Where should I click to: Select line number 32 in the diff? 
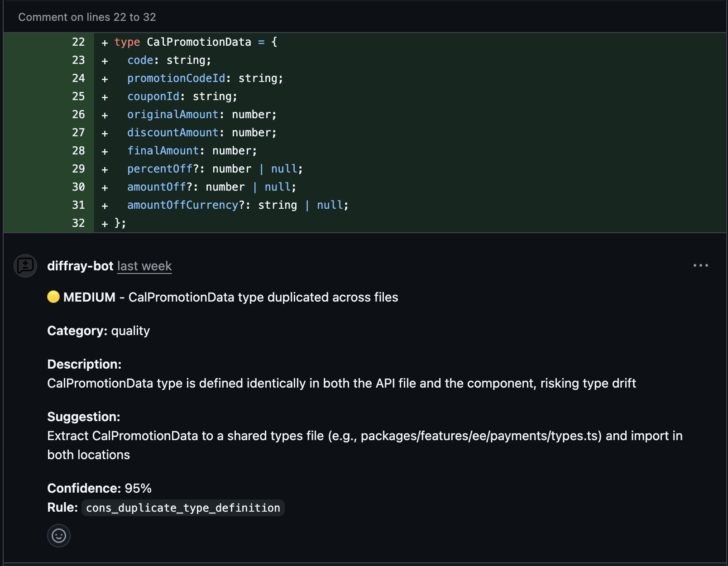point(78,223)
